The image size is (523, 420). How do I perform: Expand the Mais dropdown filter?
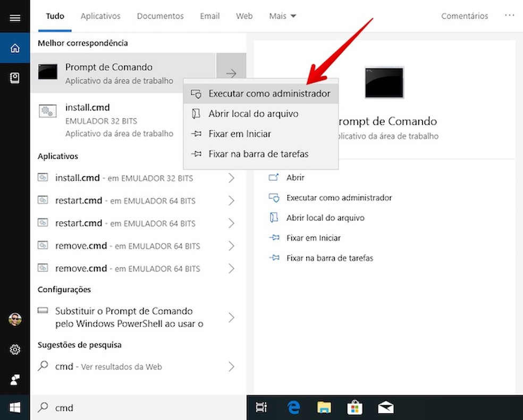coord(283,16)
